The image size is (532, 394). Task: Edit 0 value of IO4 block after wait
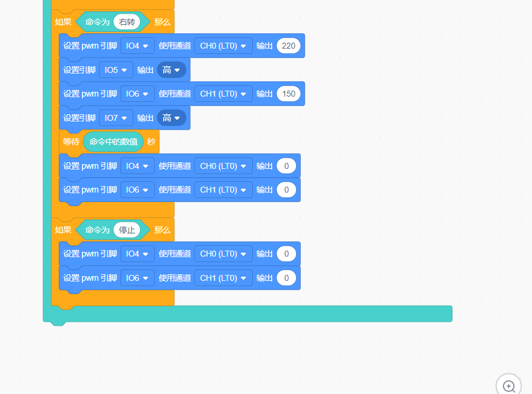point(286,166)
